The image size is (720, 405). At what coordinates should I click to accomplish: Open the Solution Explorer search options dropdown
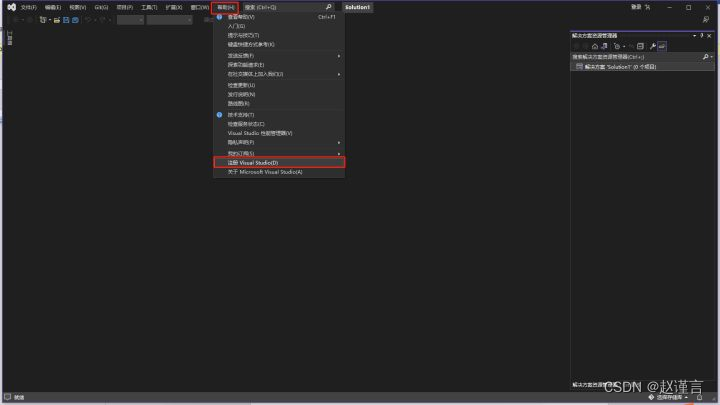point(712,57)
